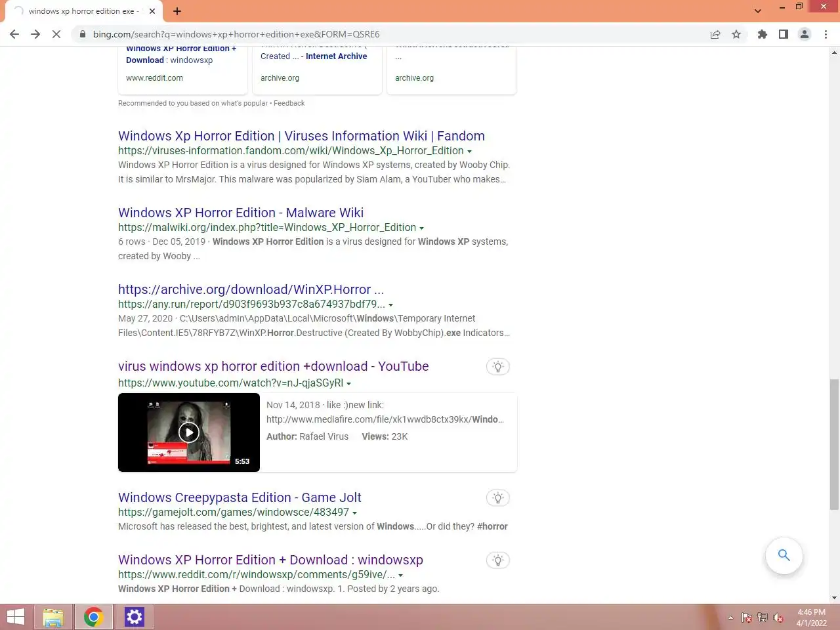Screen dimensions: 840x630
Task: Expand the gamejolt.com URL dropdown arrow
Action: tap(354, 513)
